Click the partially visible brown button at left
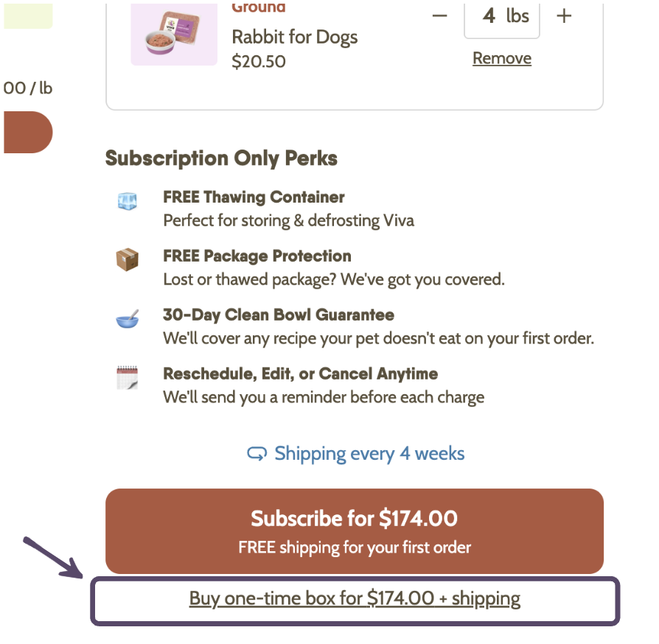Viewport: 659px width, 644px height. 27,133
